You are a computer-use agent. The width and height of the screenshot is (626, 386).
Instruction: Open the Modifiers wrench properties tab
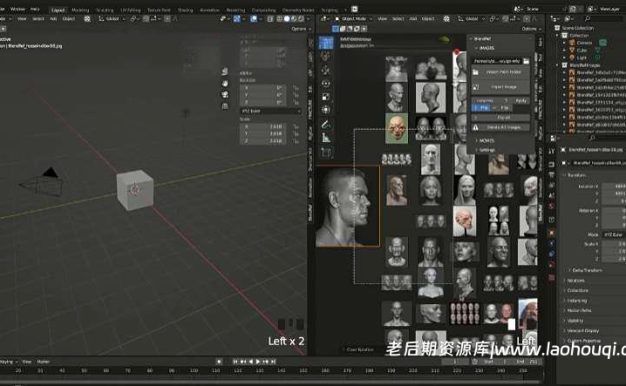(x=551, y=243)
